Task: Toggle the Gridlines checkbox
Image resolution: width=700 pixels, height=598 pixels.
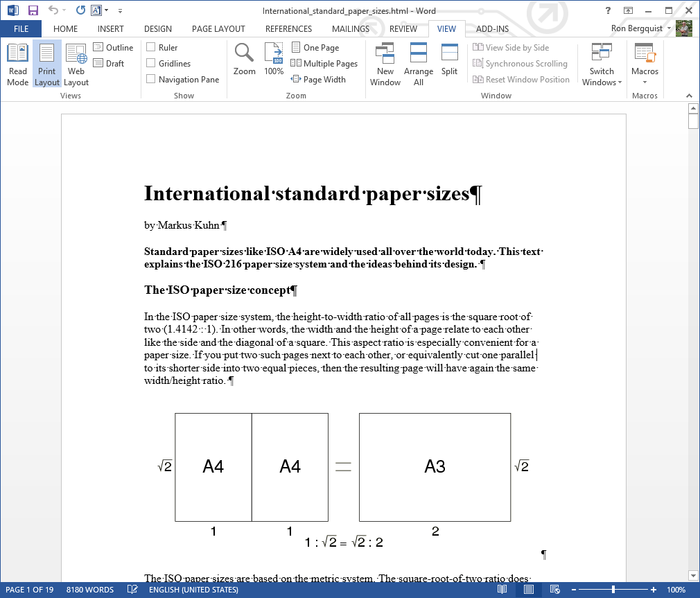Action: [x=151, y=64]
